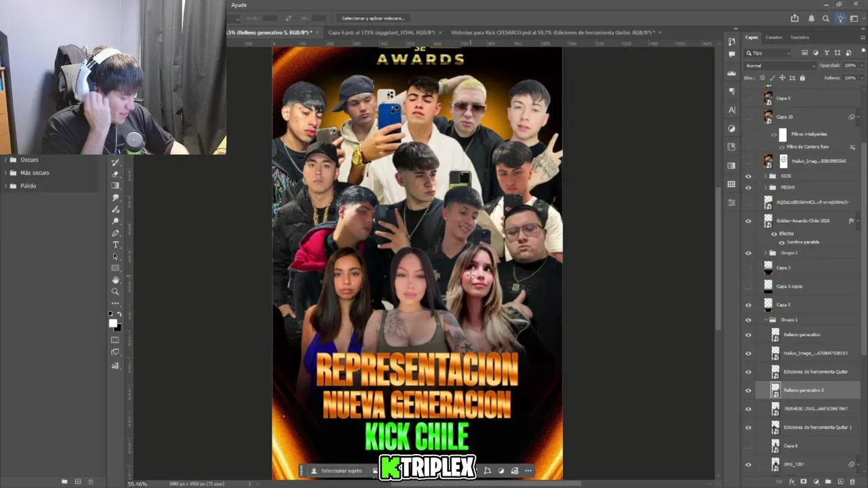Screen dimensions: 868x488
Task: Switch to the Canales tab
Action: coord(774,37)
